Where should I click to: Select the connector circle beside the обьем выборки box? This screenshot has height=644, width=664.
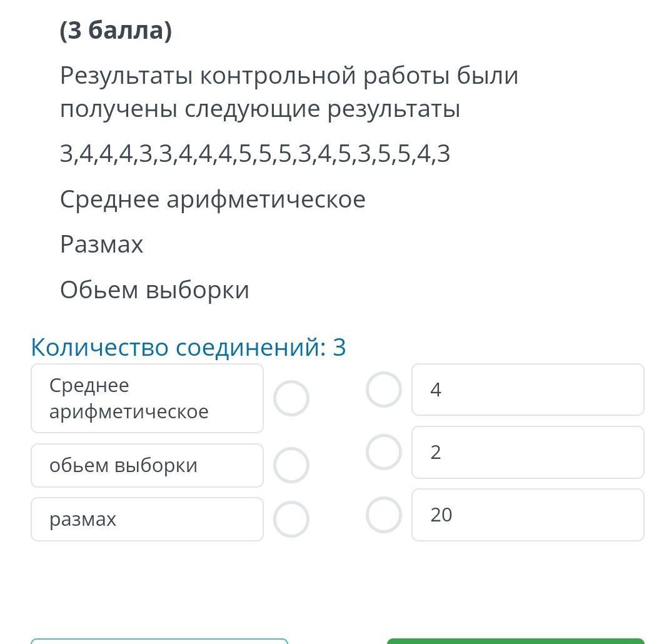[291, 465]
